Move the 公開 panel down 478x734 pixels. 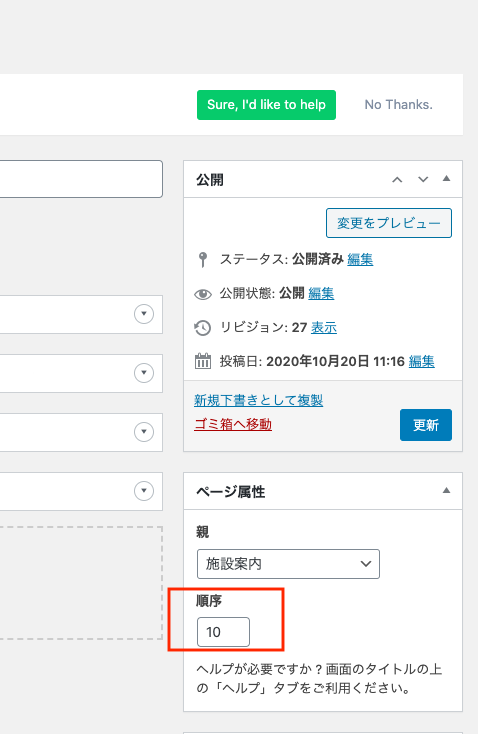pyautogui.click(x=423, y=179)
